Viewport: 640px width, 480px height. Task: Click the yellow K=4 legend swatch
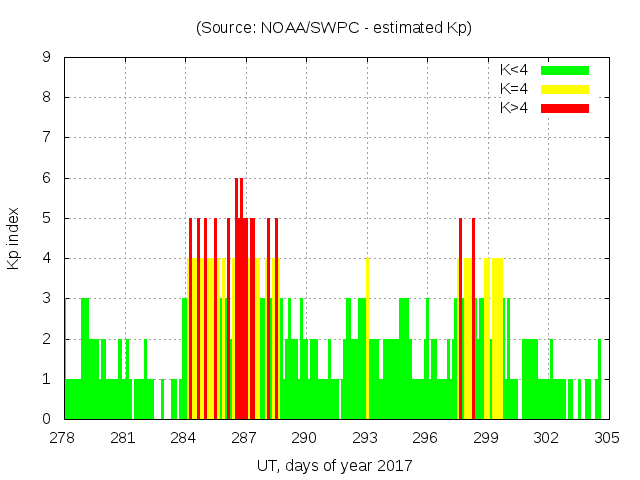(564, 89)
